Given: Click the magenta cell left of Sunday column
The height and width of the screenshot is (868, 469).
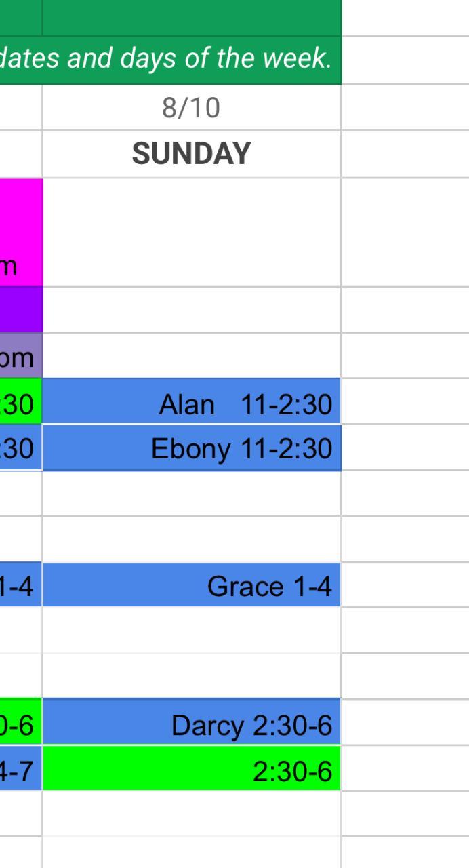Looking at the screenshot, I should pos(20,233).
